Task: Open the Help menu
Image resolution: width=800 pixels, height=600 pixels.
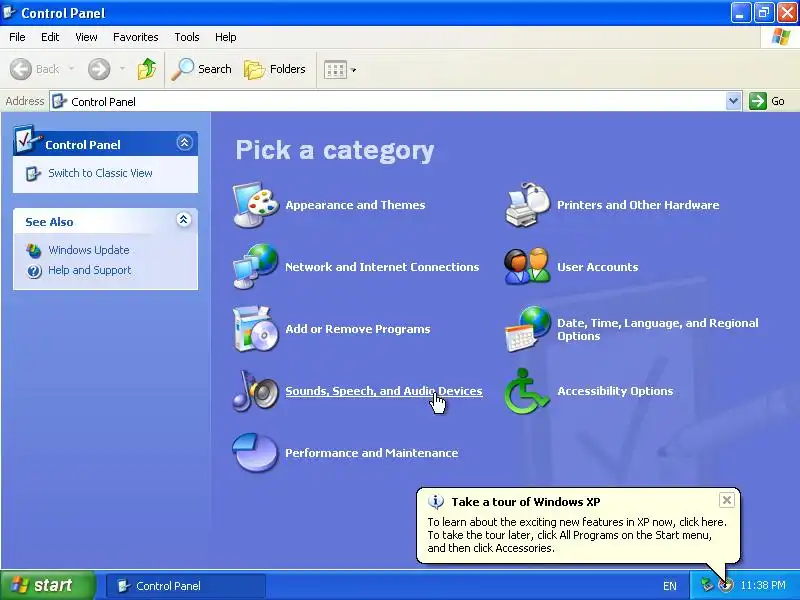Action: [226, 37]
